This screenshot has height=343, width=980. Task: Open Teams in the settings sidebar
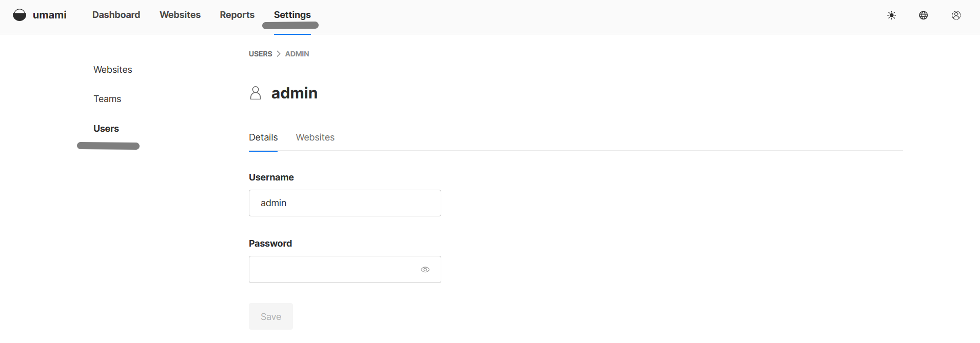107,99
